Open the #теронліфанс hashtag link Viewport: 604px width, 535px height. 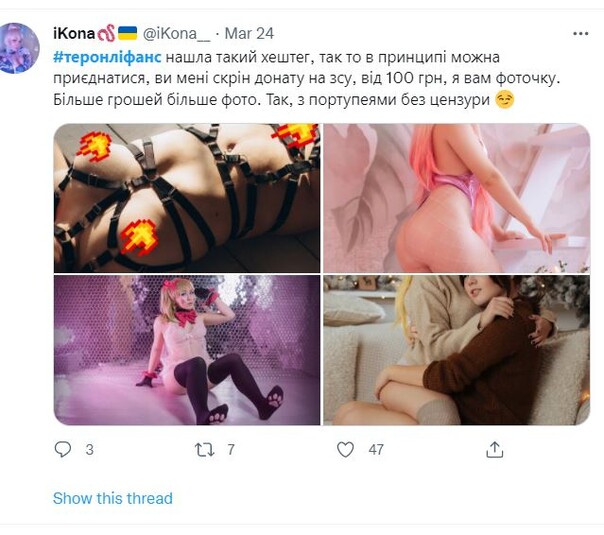click(107, 57)
